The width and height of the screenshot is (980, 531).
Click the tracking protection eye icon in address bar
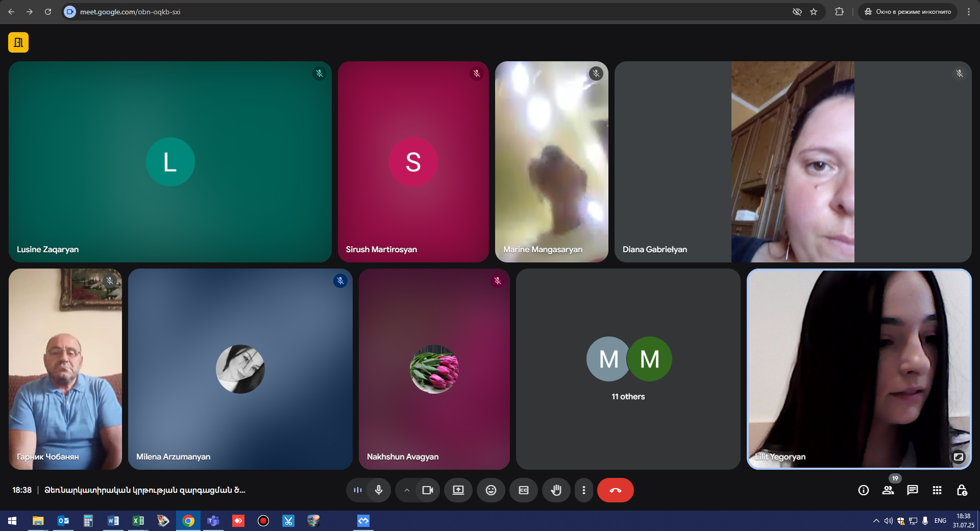pos(797,12)
